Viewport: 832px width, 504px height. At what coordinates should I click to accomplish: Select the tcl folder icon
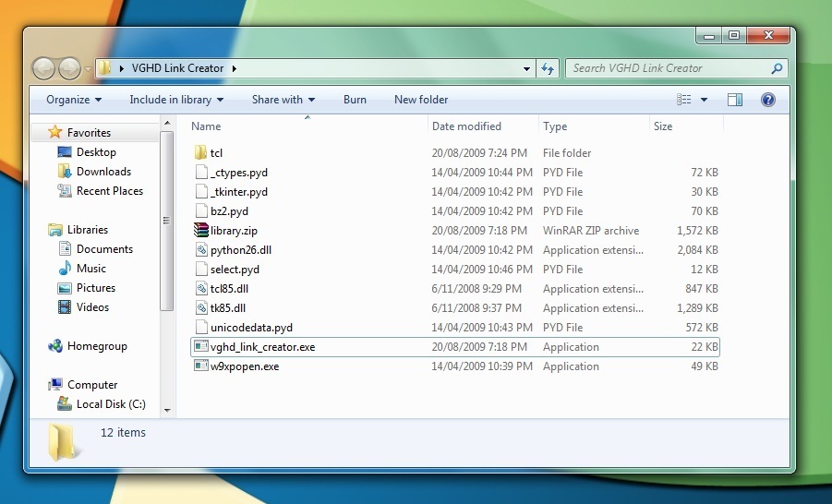click(201, 153)
